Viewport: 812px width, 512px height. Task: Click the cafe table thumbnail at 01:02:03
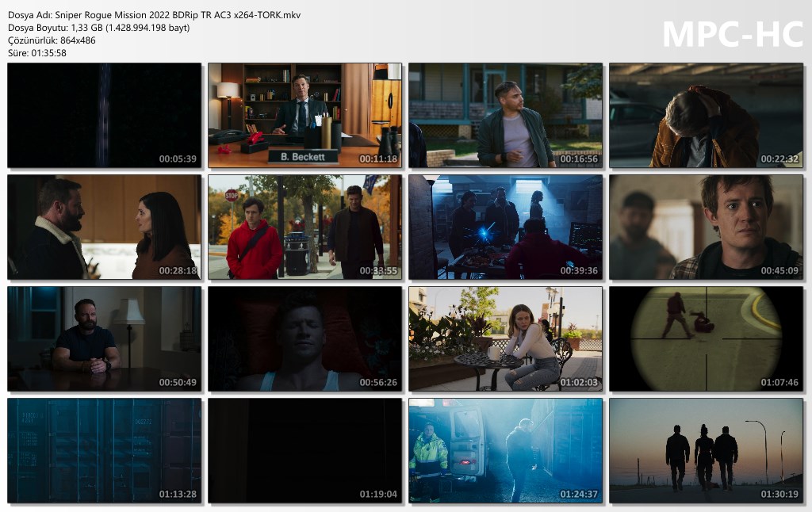505,339
